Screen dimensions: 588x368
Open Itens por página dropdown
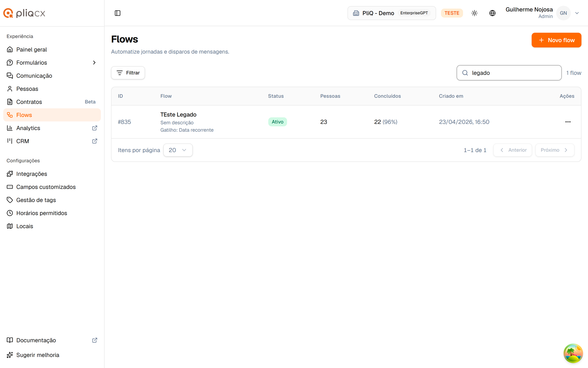tap(178, 150)
